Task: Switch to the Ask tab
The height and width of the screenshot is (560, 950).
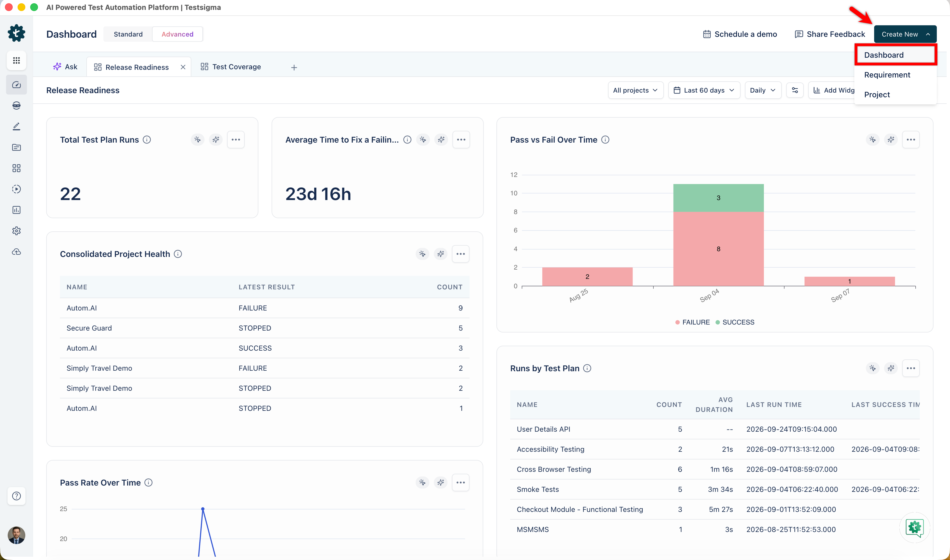Action: tap(65, 67)
